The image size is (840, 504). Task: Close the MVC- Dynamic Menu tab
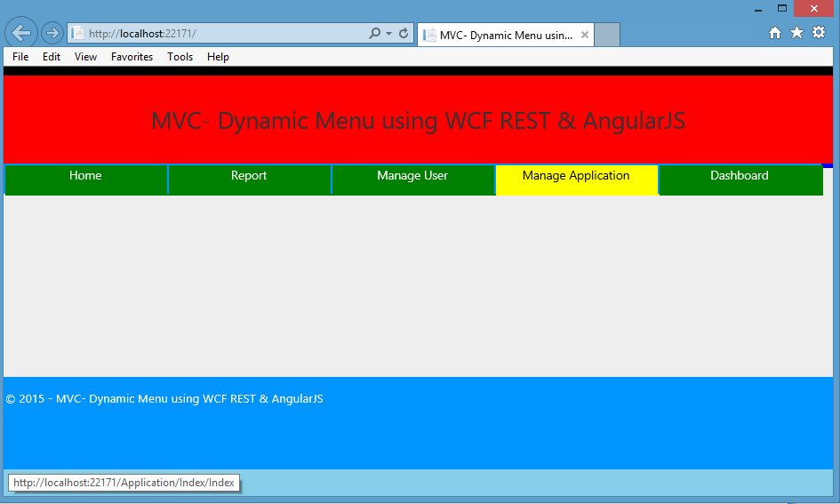click(585, 35)
